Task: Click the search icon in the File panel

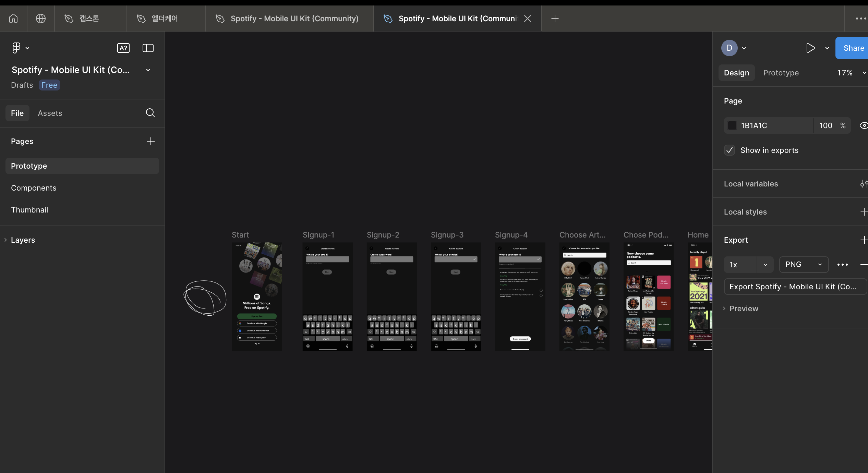Action: [x=150, y=113]
